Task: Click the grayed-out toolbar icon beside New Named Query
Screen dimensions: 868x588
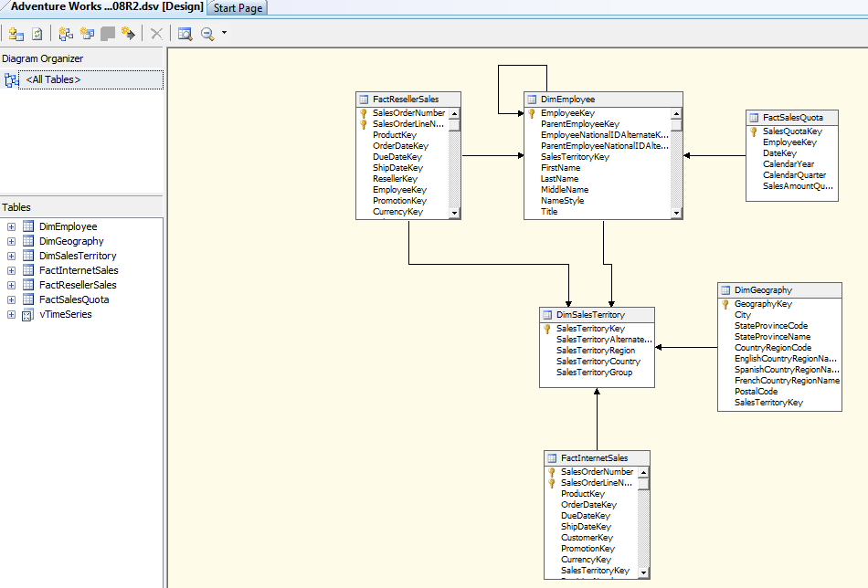Action: coord(108,34)
